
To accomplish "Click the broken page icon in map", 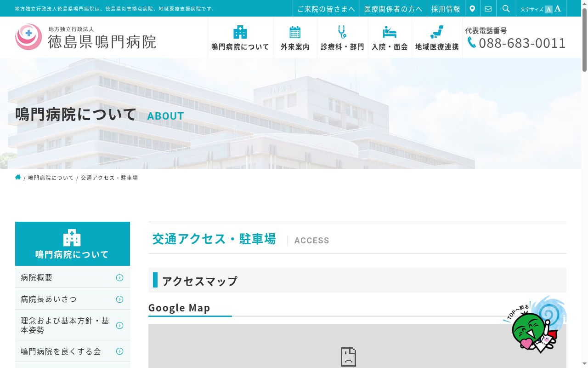I will pos(348,357).
